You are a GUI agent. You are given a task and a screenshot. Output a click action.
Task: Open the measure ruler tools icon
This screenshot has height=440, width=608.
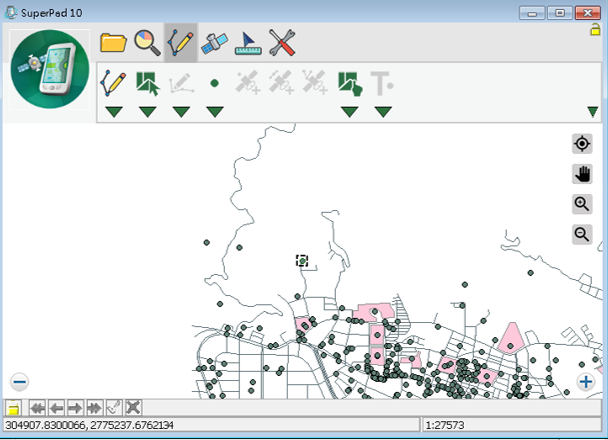coord(248,43)
